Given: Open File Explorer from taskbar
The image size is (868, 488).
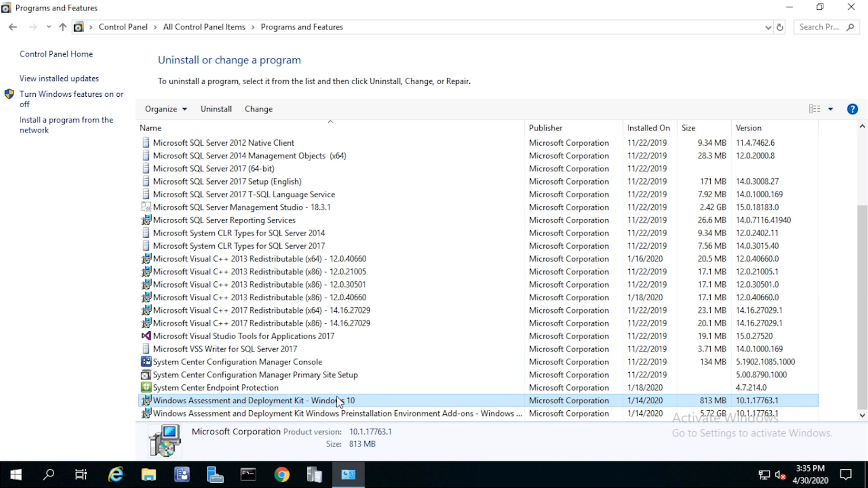Looking at the screenshot, I should click(x=148, y=475).
